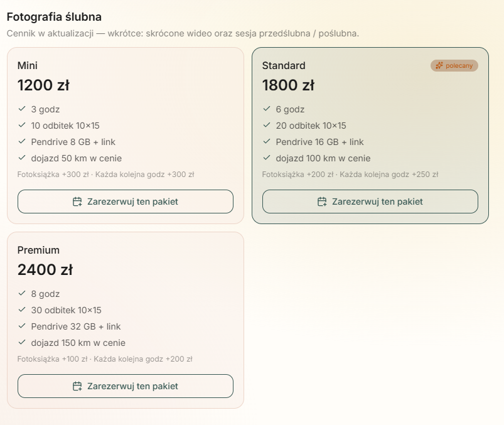
Task: Click checkmark beside 20 odbitek 10×15
Action: [x=267, y=125]
